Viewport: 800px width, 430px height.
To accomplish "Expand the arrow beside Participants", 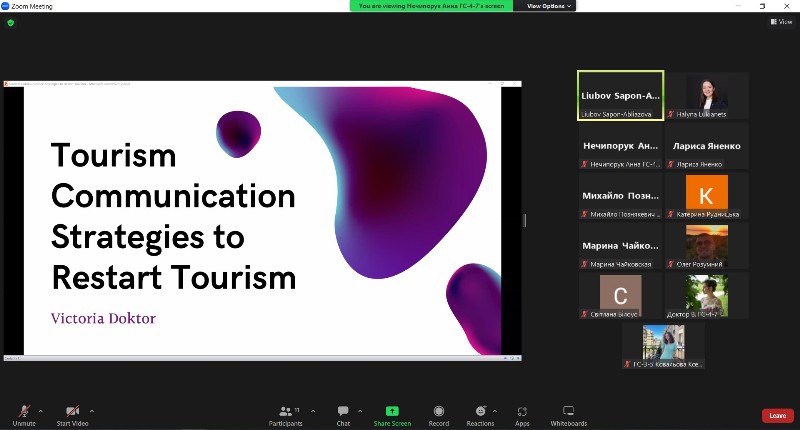I will (x=313, y=410).
